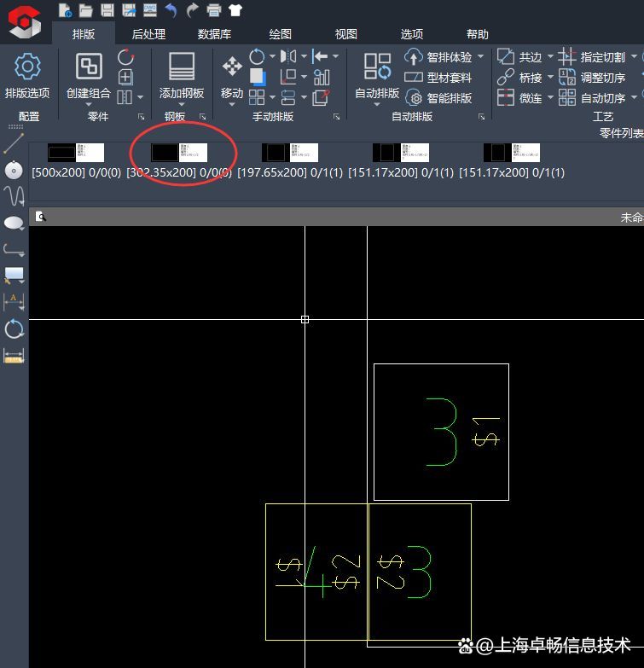The image size is (644, 668).
Task: Click the 自动切序 auto cut order button
Action: tap(592, 98)
